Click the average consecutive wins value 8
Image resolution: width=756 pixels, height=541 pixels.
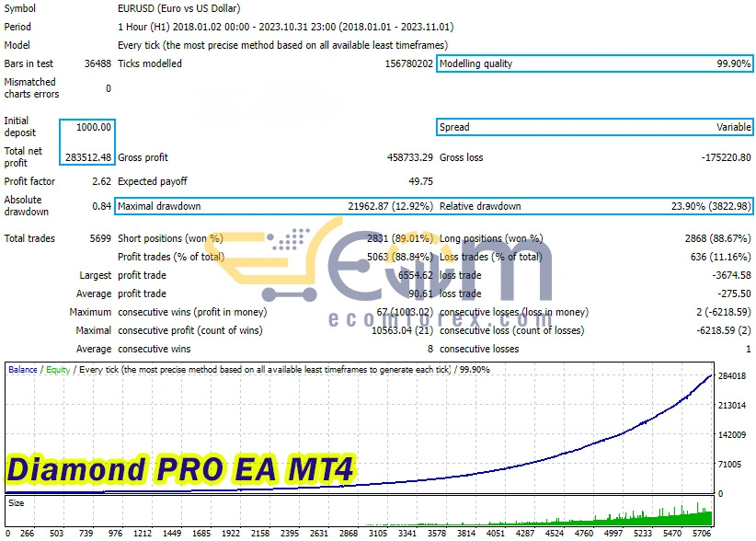430,349
